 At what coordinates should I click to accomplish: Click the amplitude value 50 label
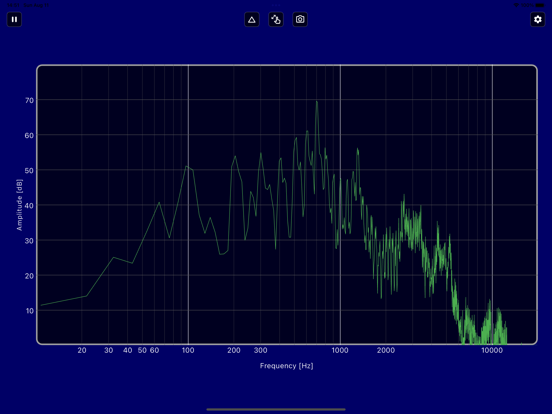pos(29,170)
